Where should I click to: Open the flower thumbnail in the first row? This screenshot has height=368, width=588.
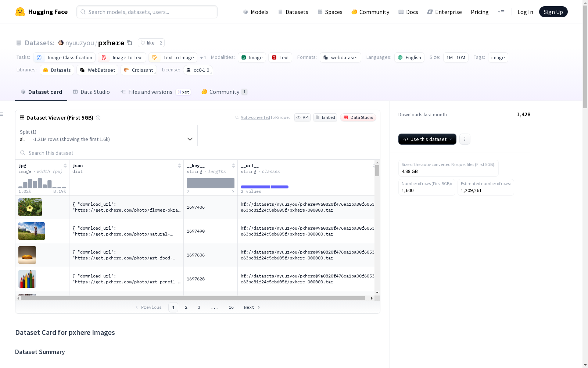pos(30,207)
